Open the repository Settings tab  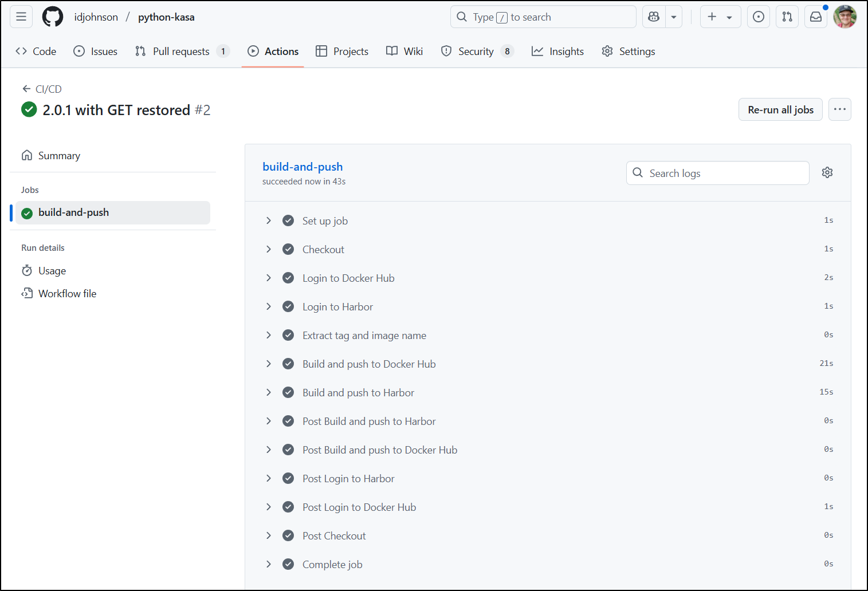coord(629,51)
